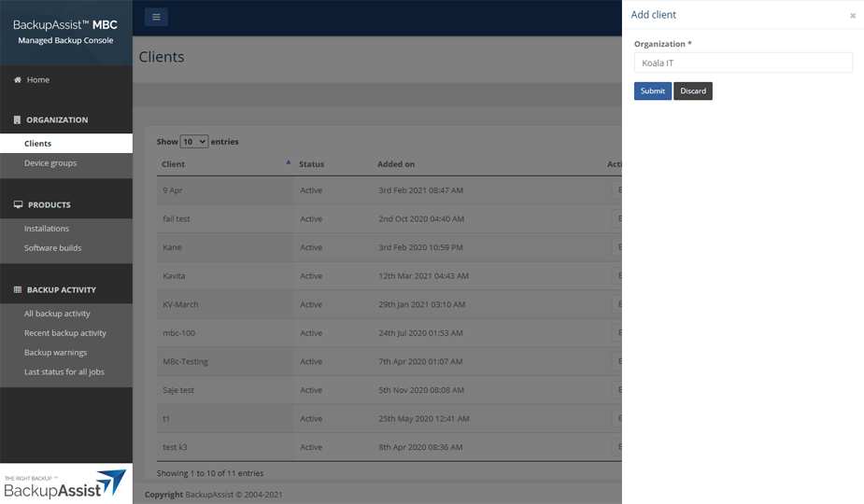Click date '3rd Feb 2021 08:47 AM'

click(x=420, y=190)
